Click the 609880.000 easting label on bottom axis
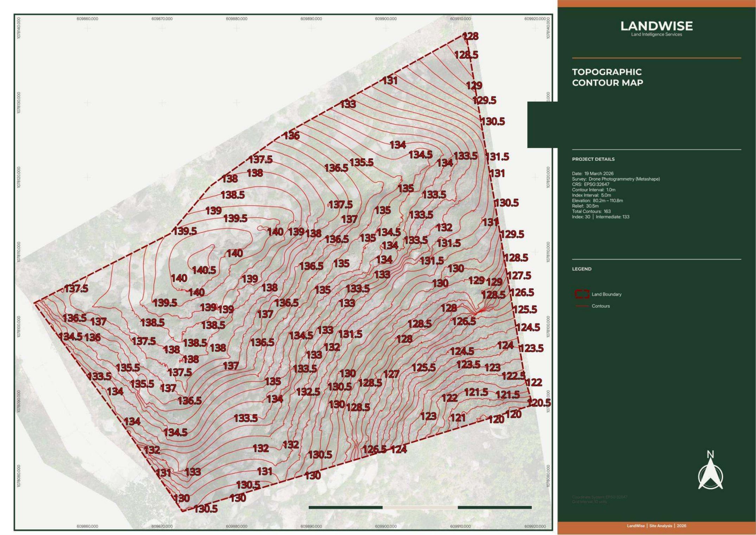756x535 pixels. tap(237, 526)
